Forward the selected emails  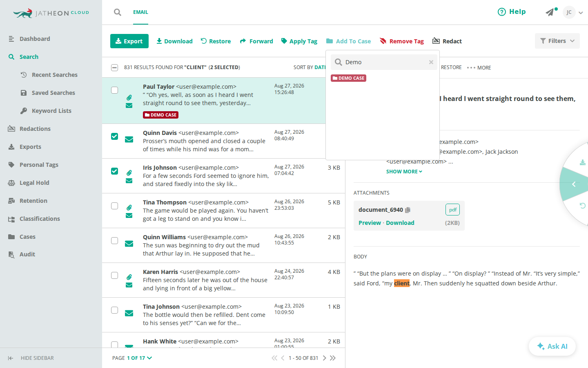point(256,41)
